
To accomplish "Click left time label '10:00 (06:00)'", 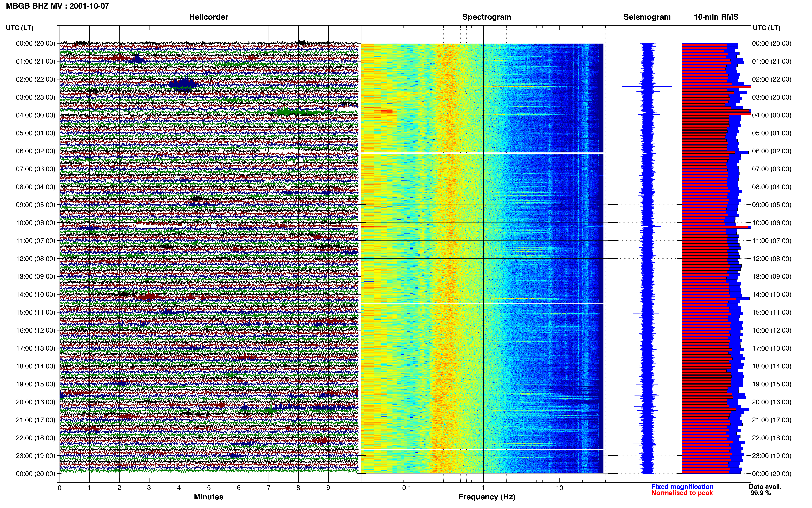I will [x=36, y=223].
